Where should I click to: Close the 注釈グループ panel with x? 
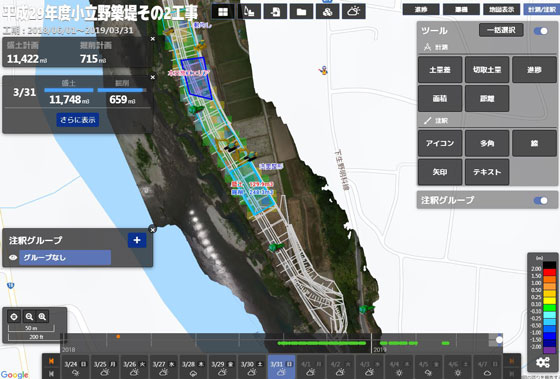[152, 230]
